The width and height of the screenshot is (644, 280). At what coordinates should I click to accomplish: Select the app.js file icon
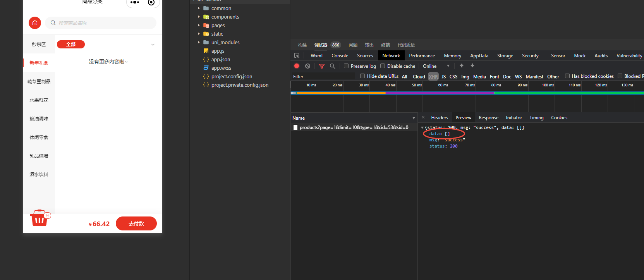click(x=206, y=51)
